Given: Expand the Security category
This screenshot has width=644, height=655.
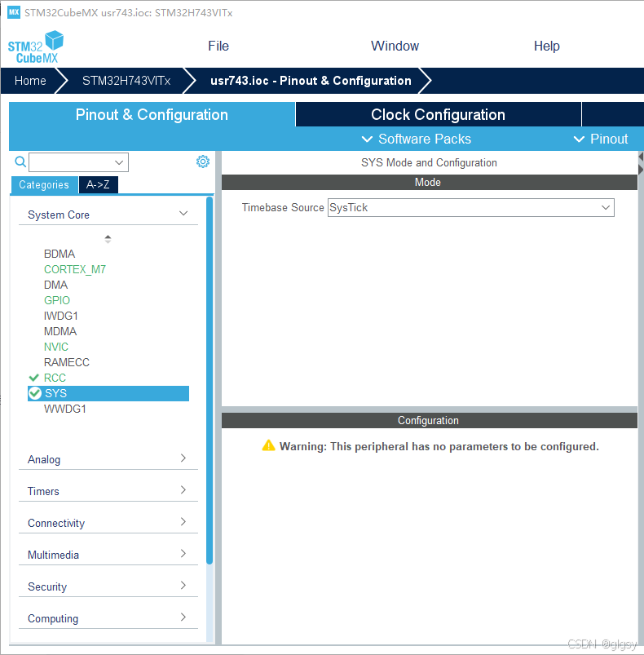Looking at the screenshot, I should coord(108,586).
